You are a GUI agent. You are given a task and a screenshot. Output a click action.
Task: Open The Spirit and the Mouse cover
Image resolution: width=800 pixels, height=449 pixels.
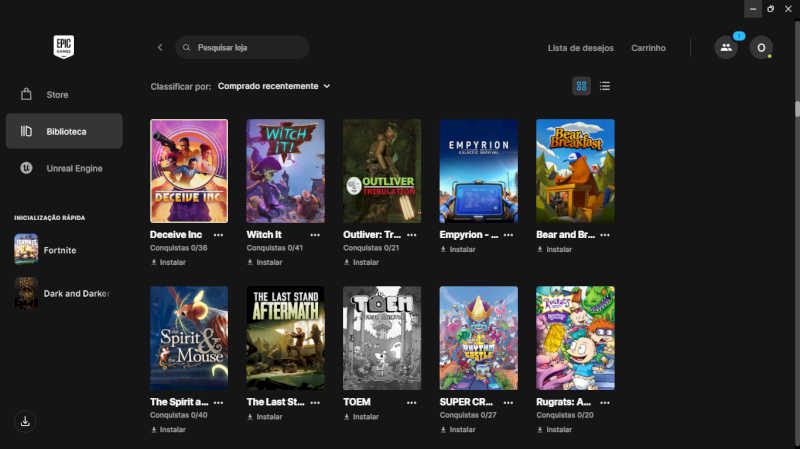pos(189,338)
